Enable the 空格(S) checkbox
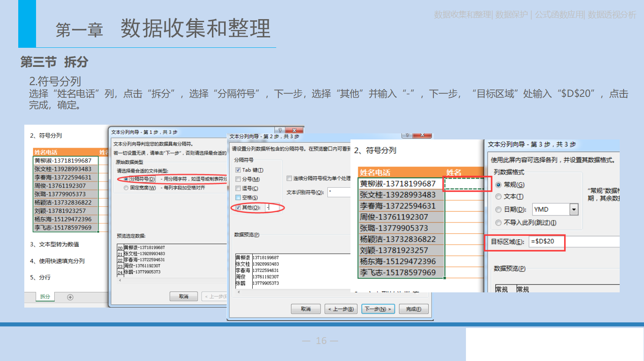Viewport: 644px width, 361px height. click(x=238, y=197)
